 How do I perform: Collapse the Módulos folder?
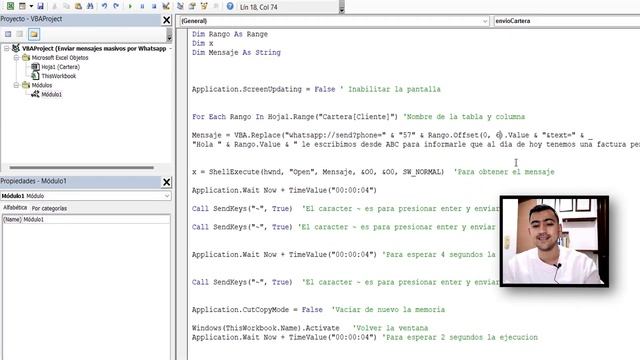pos(16,85)
